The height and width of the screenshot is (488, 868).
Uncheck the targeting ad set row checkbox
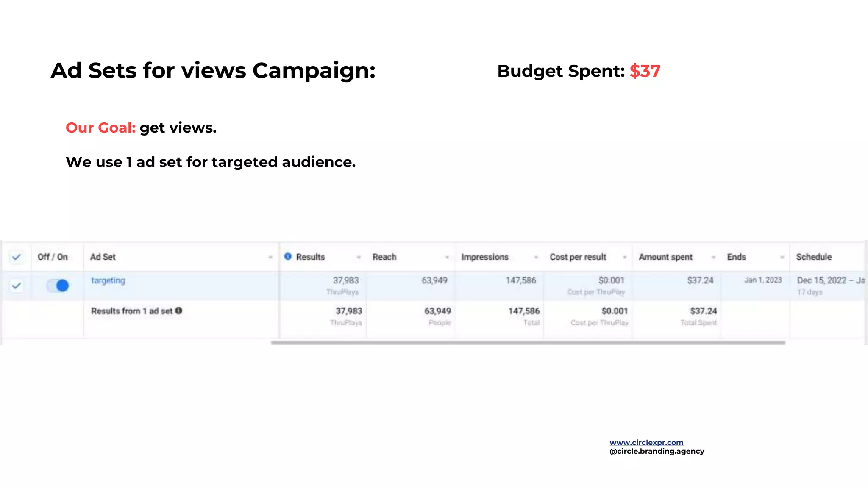point(17,286)
